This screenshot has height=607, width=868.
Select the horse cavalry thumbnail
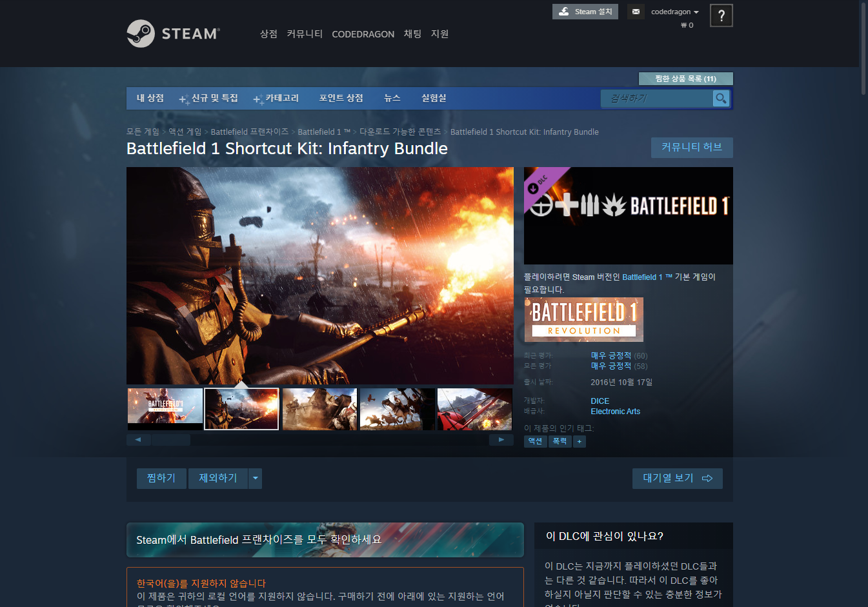click(x=397, y=409)
